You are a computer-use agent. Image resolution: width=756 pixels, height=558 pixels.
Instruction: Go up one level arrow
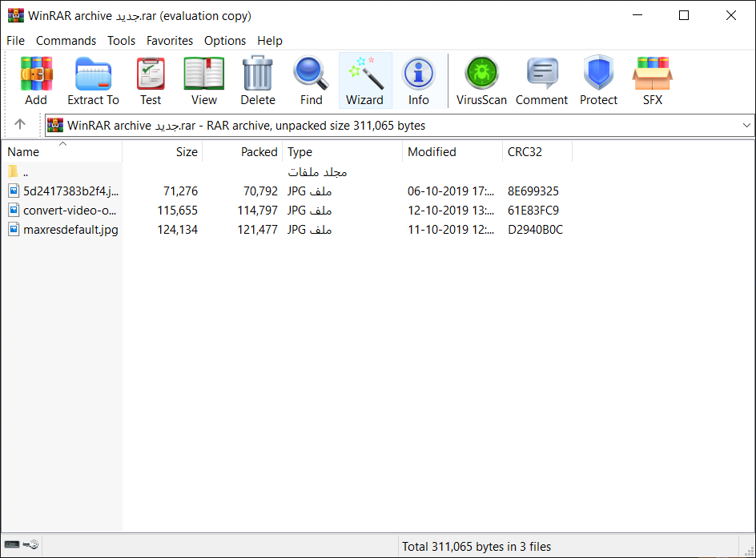(20, 124)
